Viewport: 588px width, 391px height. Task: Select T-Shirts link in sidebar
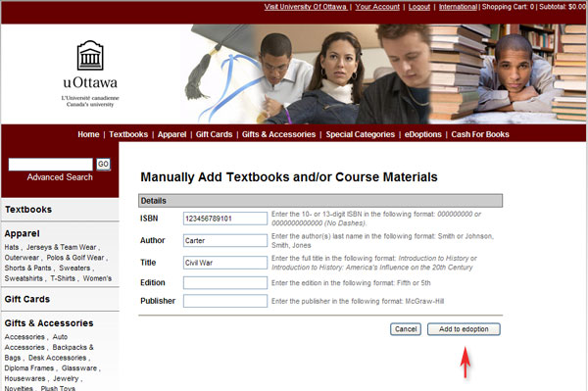pyautogui.click(x=63, y=278)
